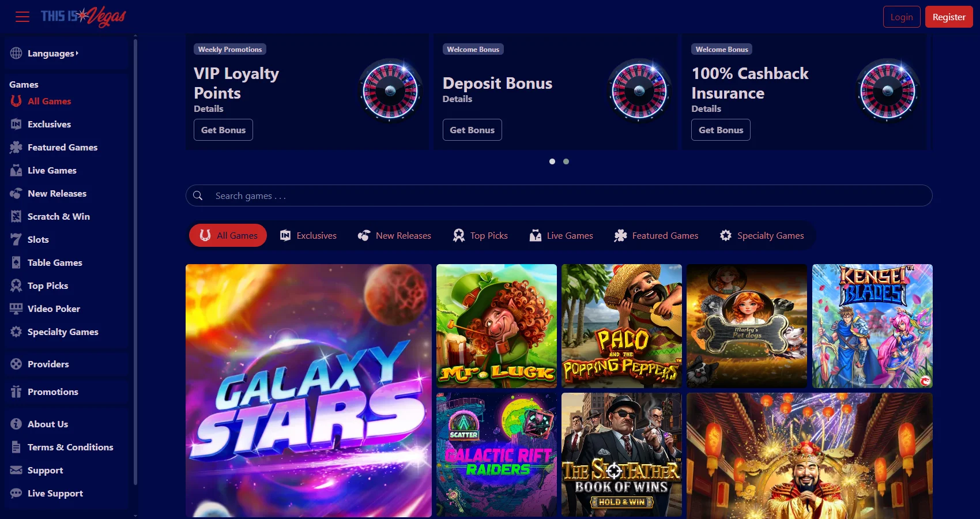
Task: Open the Galaxy Stars game thumbnail
Action: tap(308, 390)
